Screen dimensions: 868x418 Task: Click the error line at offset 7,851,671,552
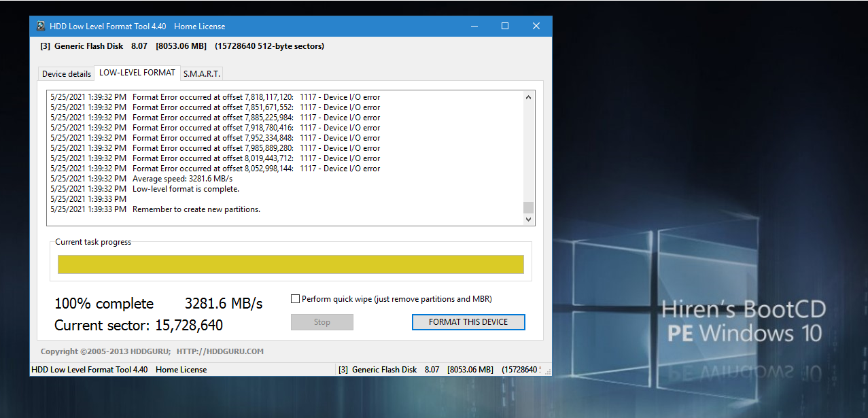215,107
